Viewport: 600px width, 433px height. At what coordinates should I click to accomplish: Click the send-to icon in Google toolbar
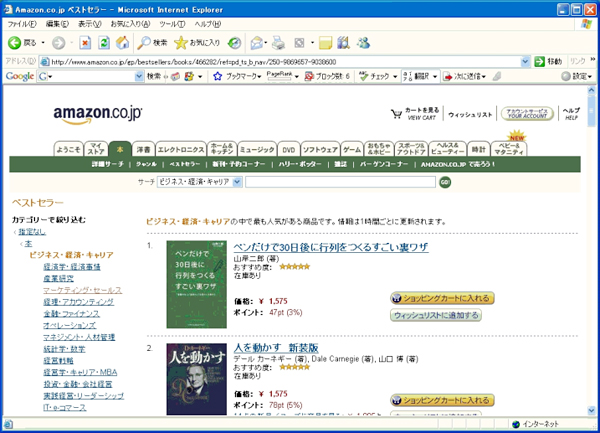447,77
